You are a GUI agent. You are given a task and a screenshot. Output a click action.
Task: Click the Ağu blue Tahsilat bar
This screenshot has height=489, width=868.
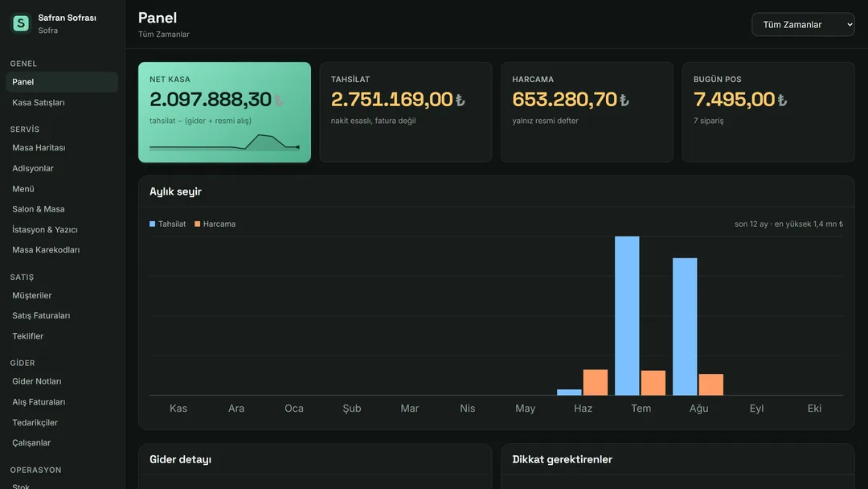pos(685,327)
